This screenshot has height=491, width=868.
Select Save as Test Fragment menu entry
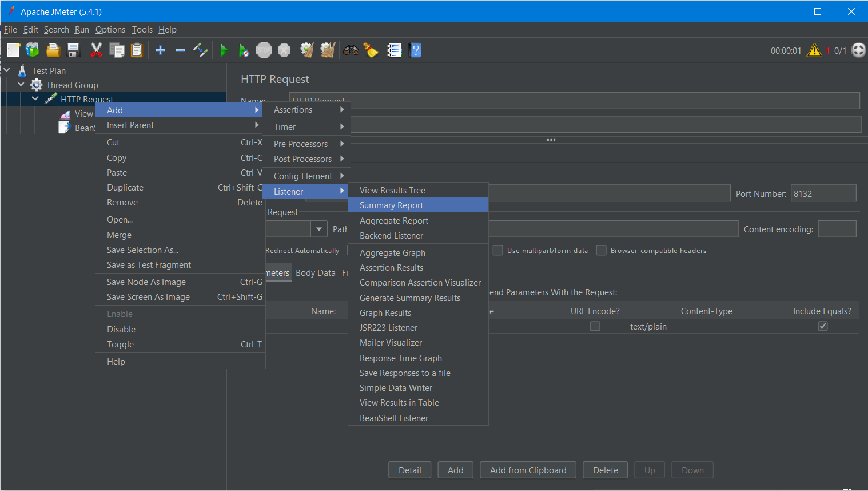point(180,265)
